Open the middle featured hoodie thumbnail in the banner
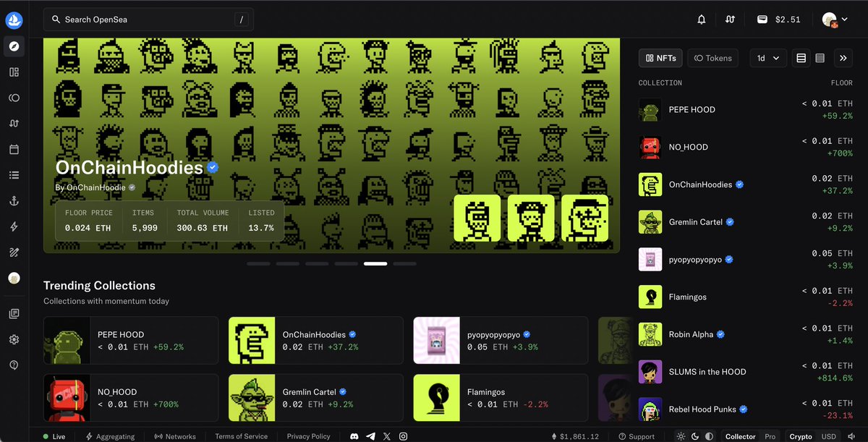 (x=531, y=218)
